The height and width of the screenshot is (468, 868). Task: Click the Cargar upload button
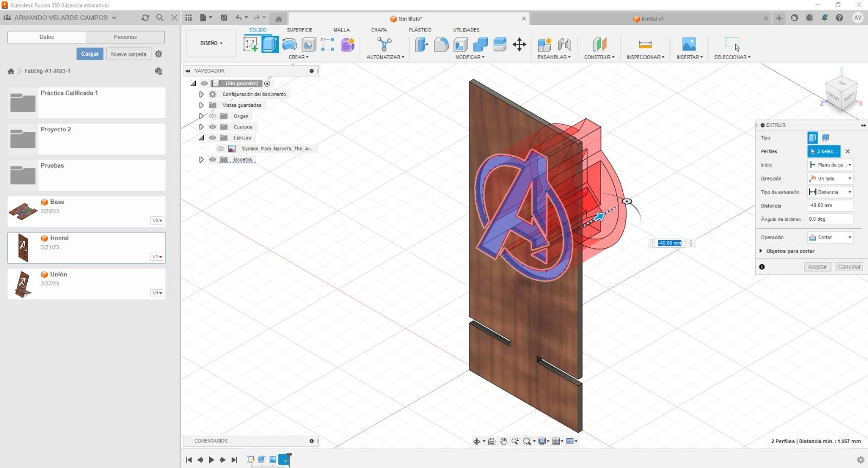coord(90,54)
